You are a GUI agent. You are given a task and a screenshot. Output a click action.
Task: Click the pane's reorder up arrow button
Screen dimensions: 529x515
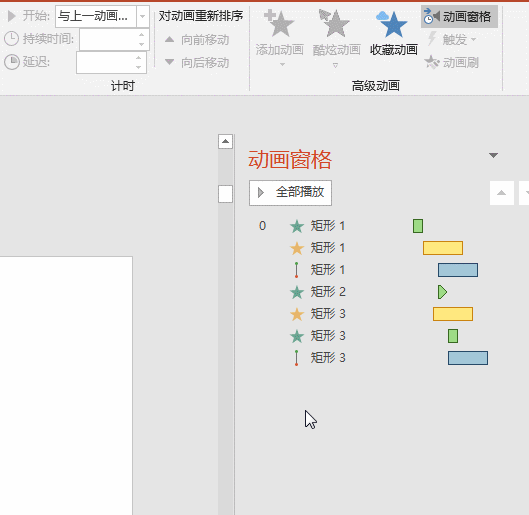[x=502, y=193]
